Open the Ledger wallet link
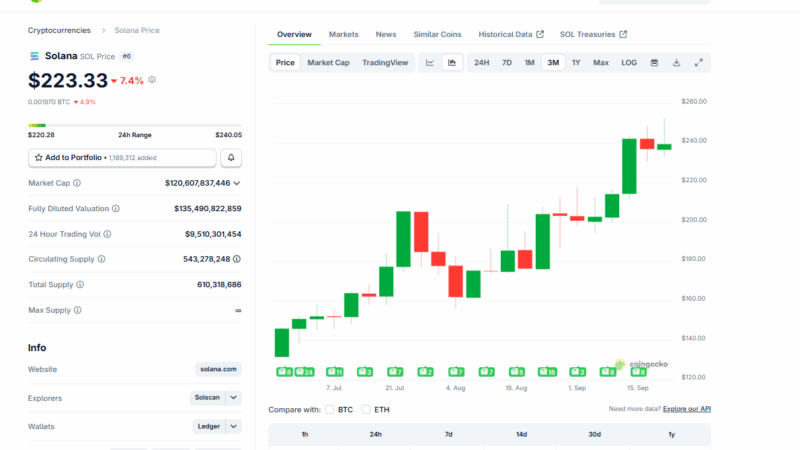This screenshot has width=800, height=450. [x=208, y=426]
